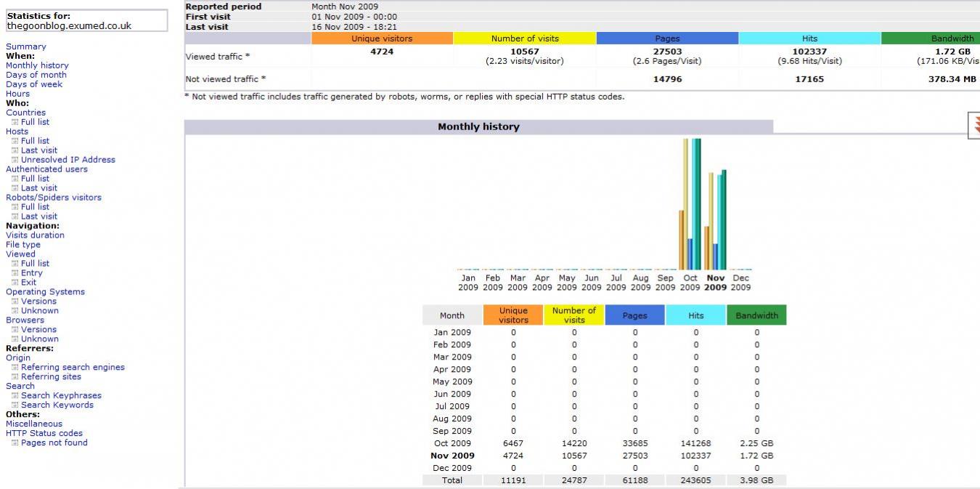Click the icon next to Referring search engines
This screenshot has height=489, width=980.
[15, 368]
